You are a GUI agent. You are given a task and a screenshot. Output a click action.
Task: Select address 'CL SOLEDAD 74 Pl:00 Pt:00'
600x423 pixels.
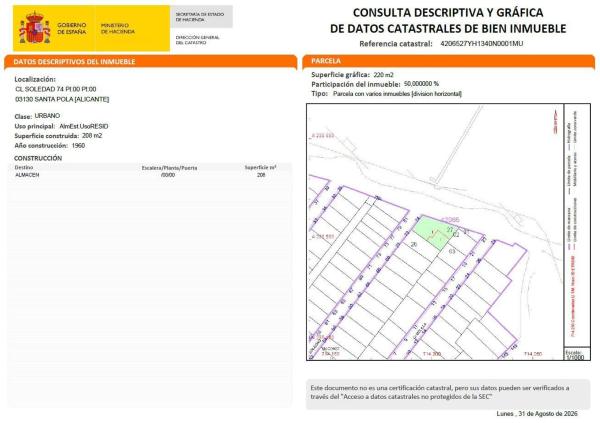(56, 89)
